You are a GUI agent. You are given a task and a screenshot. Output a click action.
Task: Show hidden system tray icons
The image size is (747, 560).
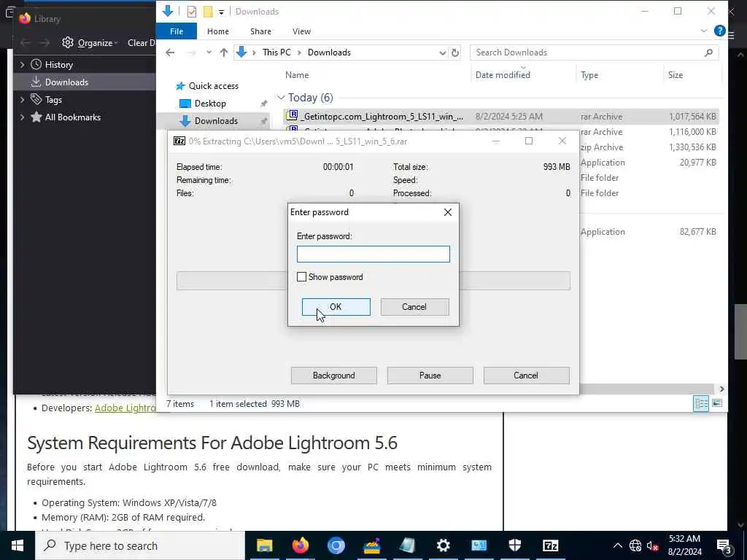pyautogui.click(x=617, y=545)
